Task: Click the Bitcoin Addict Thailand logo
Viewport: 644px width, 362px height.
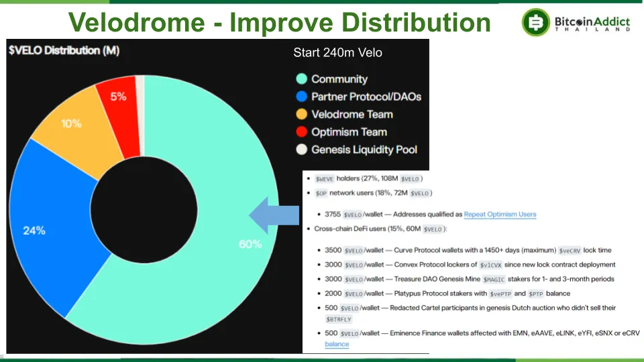Action: pyautogui.click(x=576, y=22)
